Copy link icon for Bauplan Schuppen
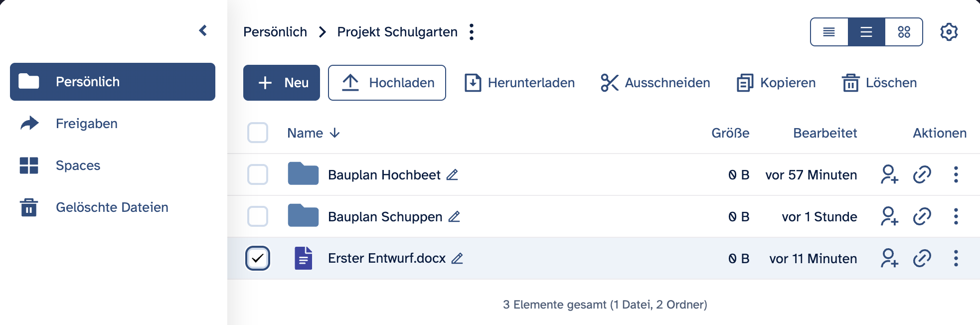The height and width of the screenshot is (325, 980). pyautogui.click(x=922, y=216)
